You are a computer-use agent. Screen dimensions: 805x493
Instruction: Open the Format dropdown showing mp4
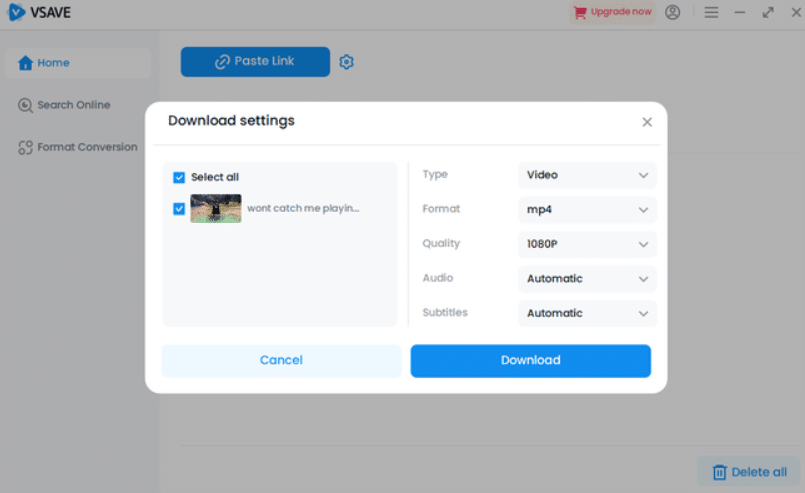coord(587,210)
